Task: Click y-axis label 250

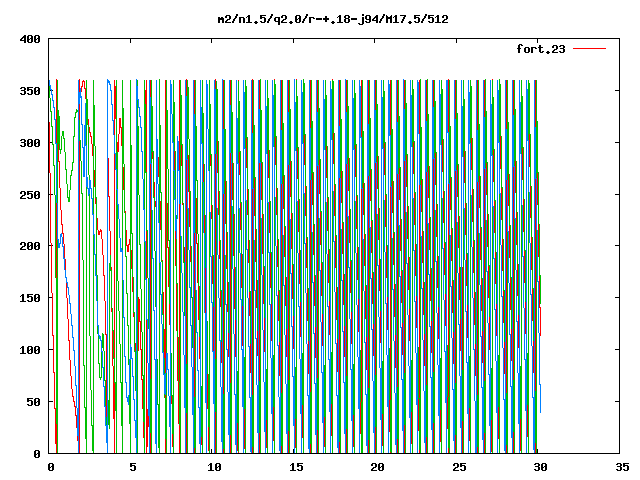Action: click(x=30, y=195)
